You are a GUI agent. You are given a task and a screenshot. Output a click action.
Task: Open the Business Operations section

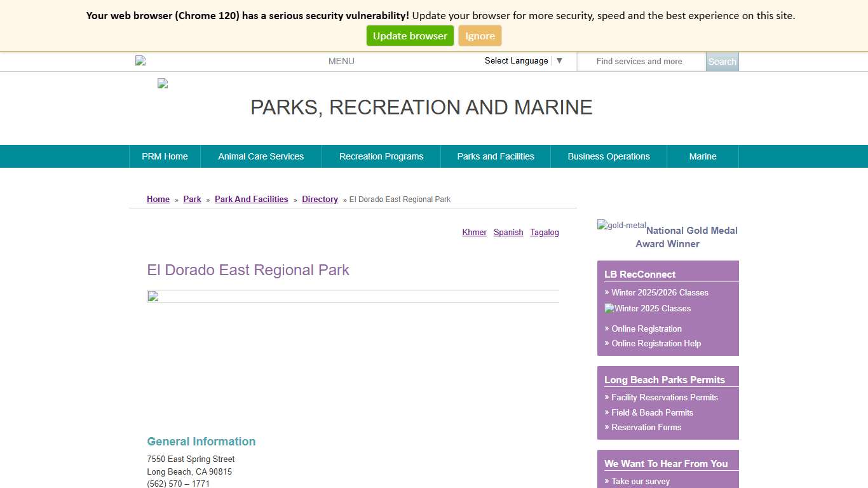point(608,156)
